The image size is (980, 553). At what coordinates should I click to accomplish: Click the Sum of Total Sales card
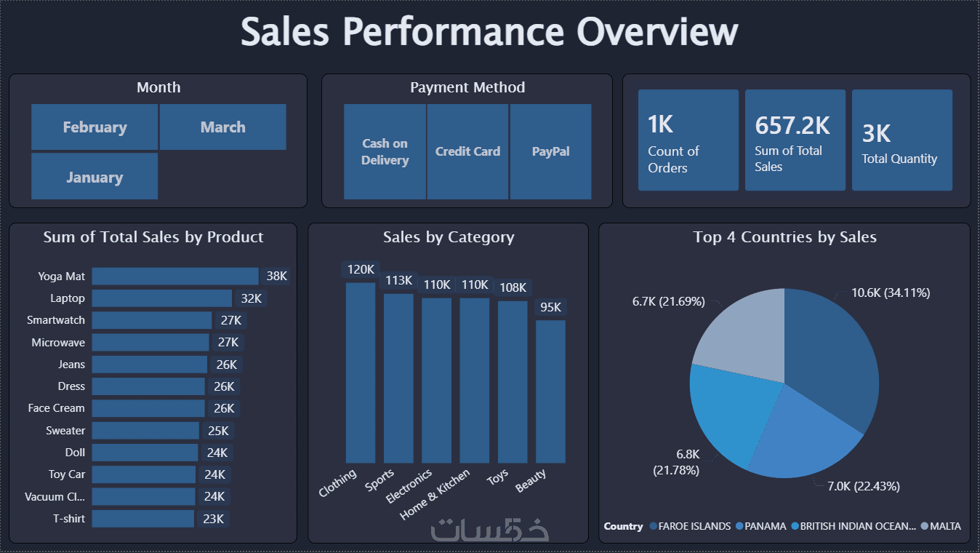[x=795, y=140]
